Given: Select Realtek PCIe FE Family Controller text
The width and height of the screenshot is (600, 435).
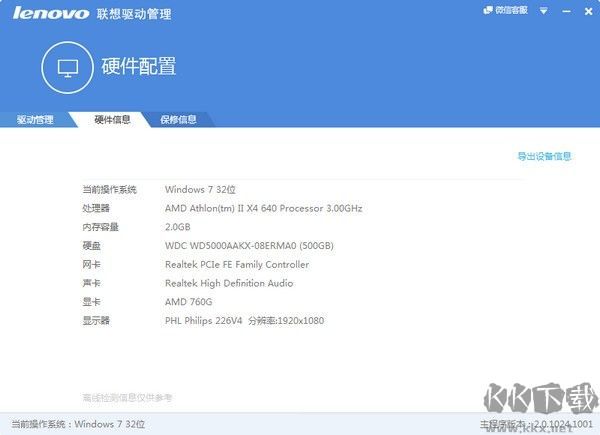Looking at the screenshot, I should point(237,264).
